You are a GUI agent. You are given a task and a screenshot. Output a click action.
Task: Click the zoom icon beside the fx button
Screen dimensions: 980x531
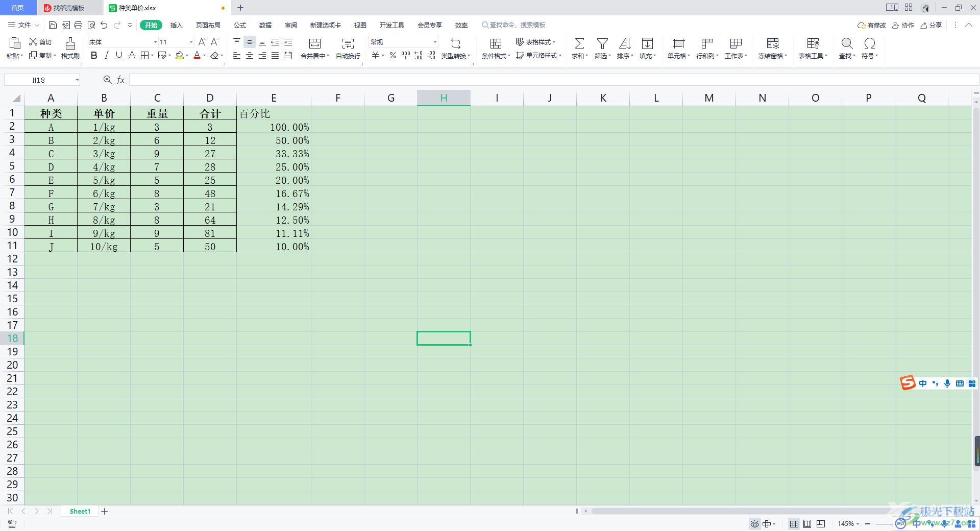[107, 80]
